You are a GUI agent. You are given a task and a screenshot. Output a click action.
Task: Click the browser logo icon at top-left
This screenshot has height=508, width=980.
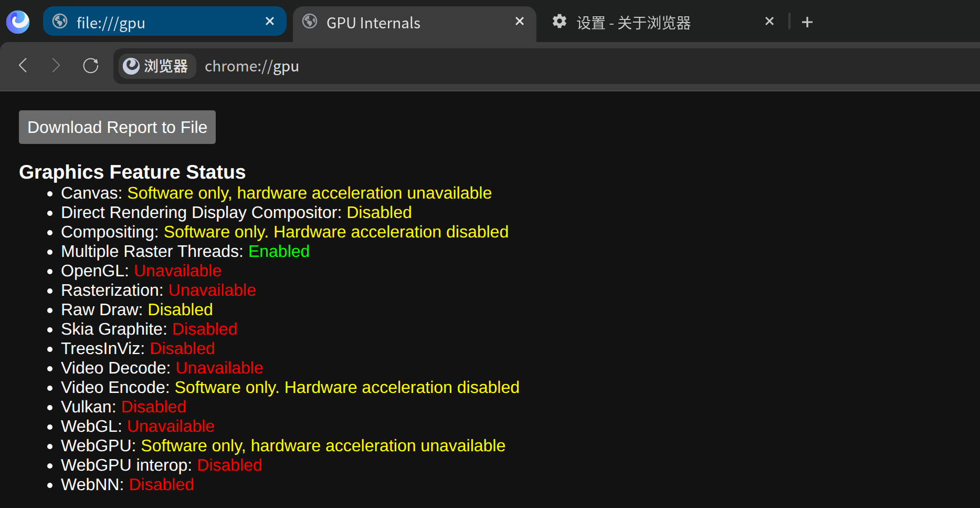(x=18, y=22)
